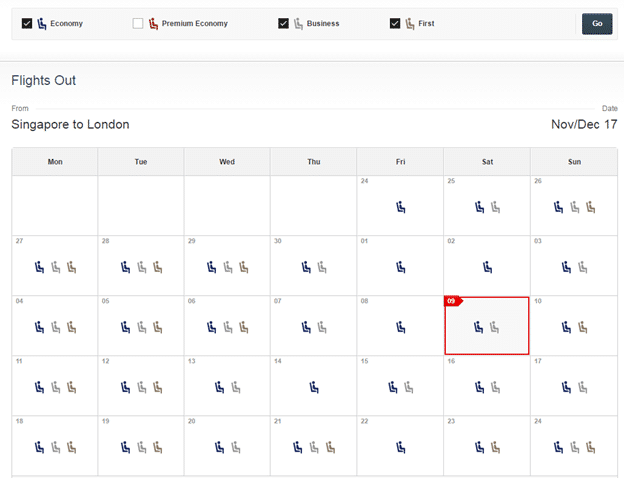Image resolution: width=624 pixels, height=478 pixels.
Task: Select economy seat icon on Friday 24 November
Action: pyautogui.click(x=401, y=207)
